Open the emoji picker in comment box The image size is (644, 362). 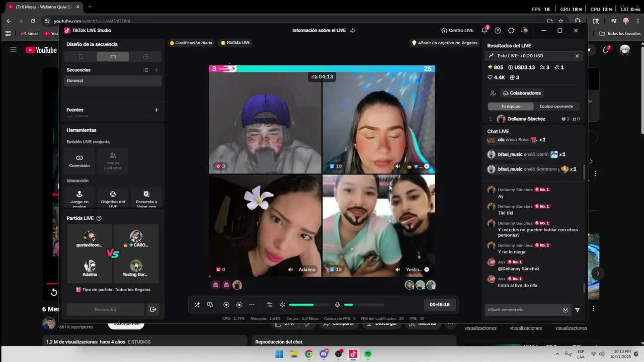(566, 310)
